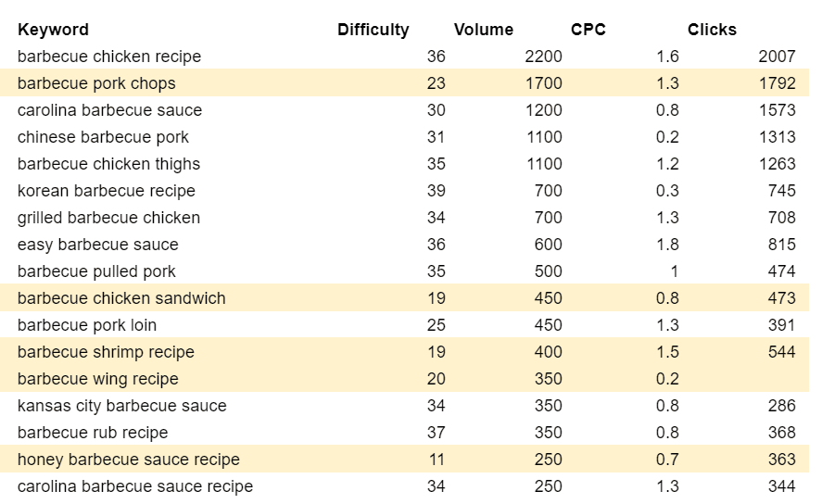Select the CPC column header
The image size is (835, 504).
coord(588,30)
